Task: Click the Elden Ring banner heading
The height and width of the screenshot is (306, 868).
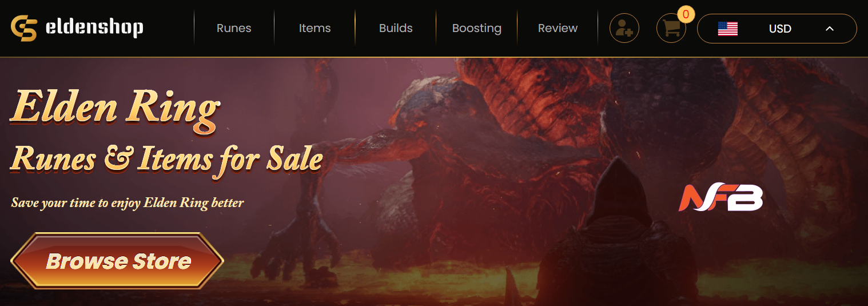Action: pyautogui.click(x=115, y=108)
